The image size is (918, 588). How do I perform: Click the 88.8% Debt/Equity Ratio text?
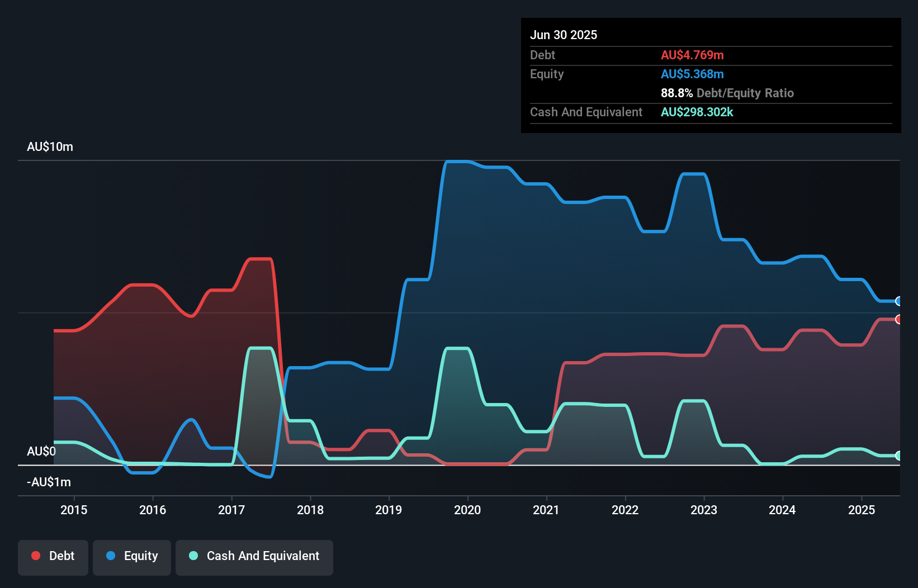tap(727, 93)
